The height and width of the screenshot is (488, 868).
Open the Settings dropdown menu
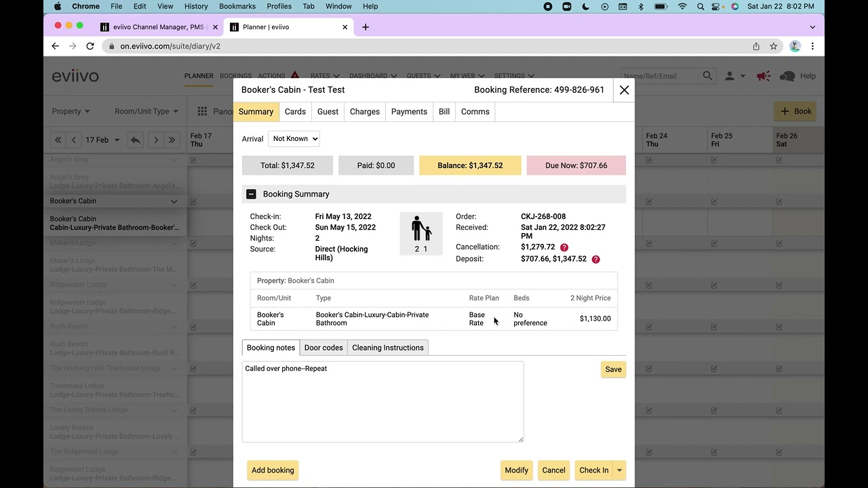pyautogui.click(x=514, y=76)
